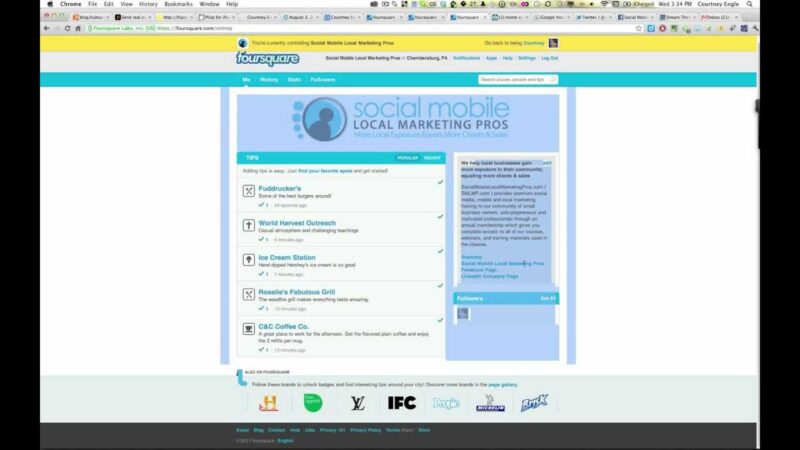The width and height of the screenshot is (800, 450).
Task: Click the header Help link
Action: tap(507, 58)
